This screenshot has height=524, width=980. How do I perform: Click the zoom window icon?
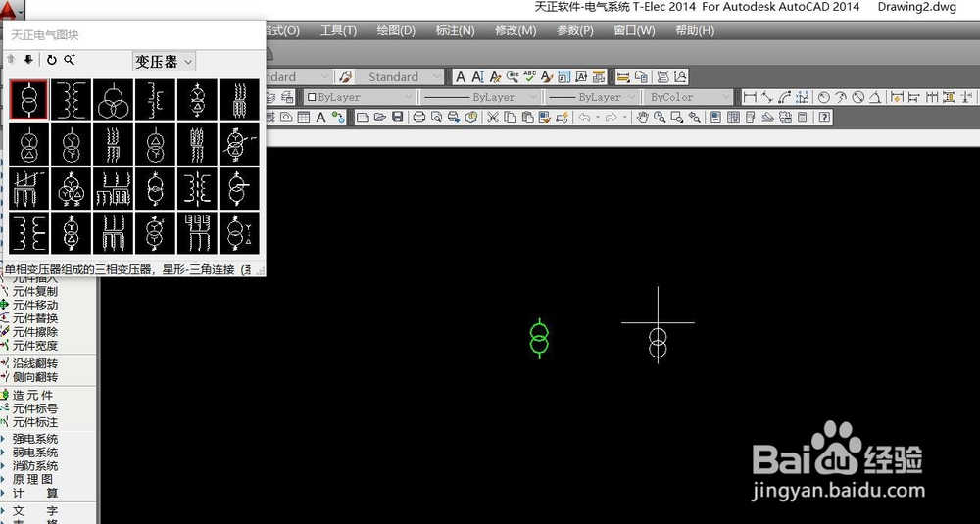677,117
